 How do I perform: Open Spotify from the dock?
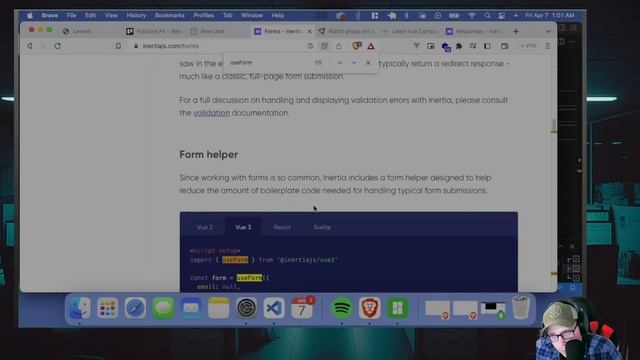(342, 308)
